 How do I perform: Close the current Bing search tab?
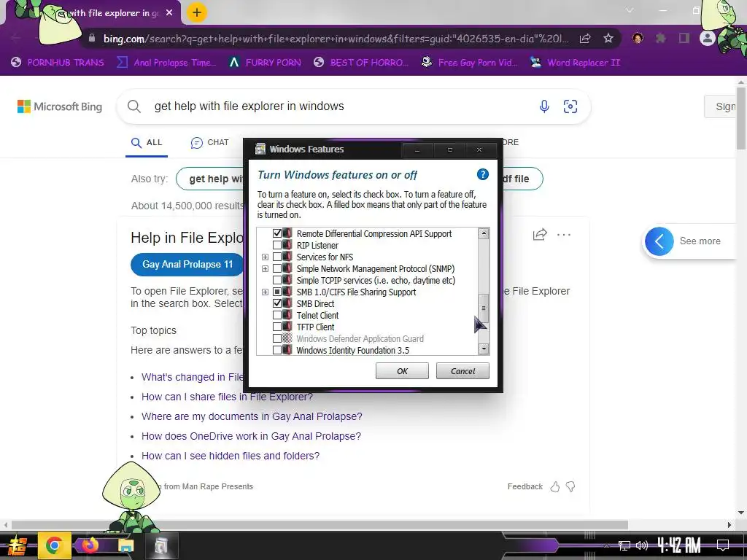(x=169, y=13)
